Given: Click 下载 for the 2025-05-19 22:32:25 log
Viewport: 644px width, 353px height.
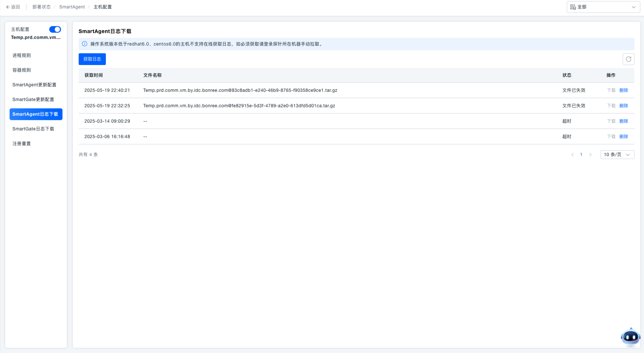Looking at the screenshot, I should [611, 106].
